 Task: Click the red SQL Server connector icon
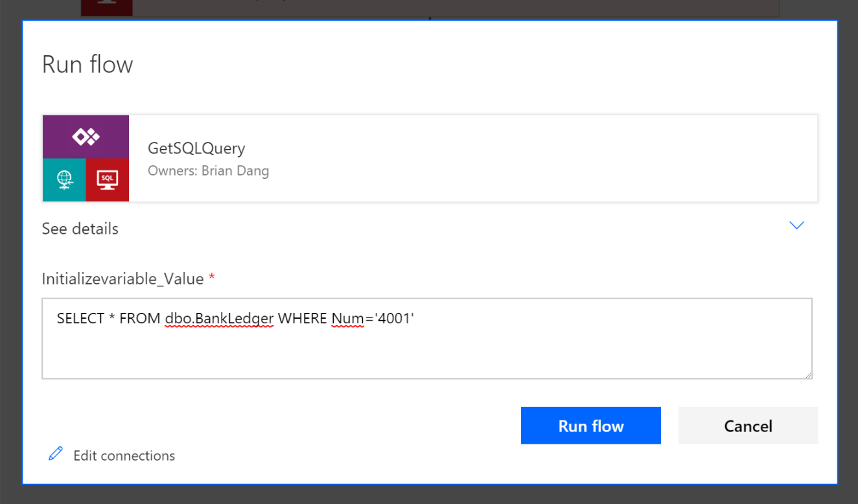tap(108, 179)
